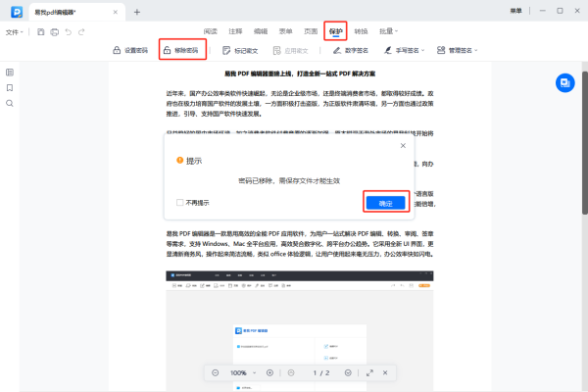Image resolution: width=588 pixels, height=392 pixels.
Task: Open a new tab with plus button
Action: coord(137,12)
